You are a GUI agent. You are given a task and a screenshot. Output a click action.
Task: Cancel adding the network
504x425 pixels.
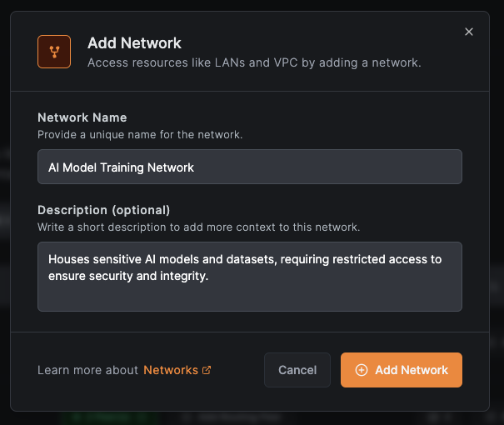(297, 370)
